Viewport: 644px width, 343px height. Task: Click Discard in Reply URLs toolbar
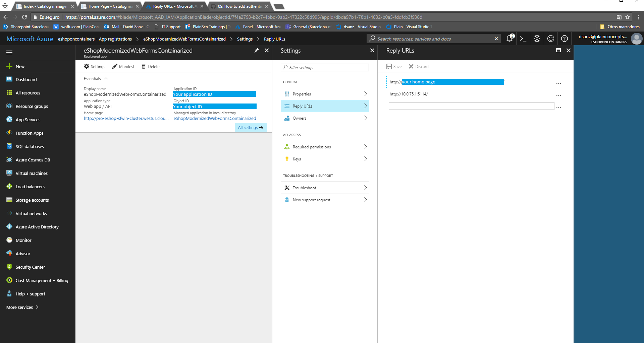click(x=419, y=66)
